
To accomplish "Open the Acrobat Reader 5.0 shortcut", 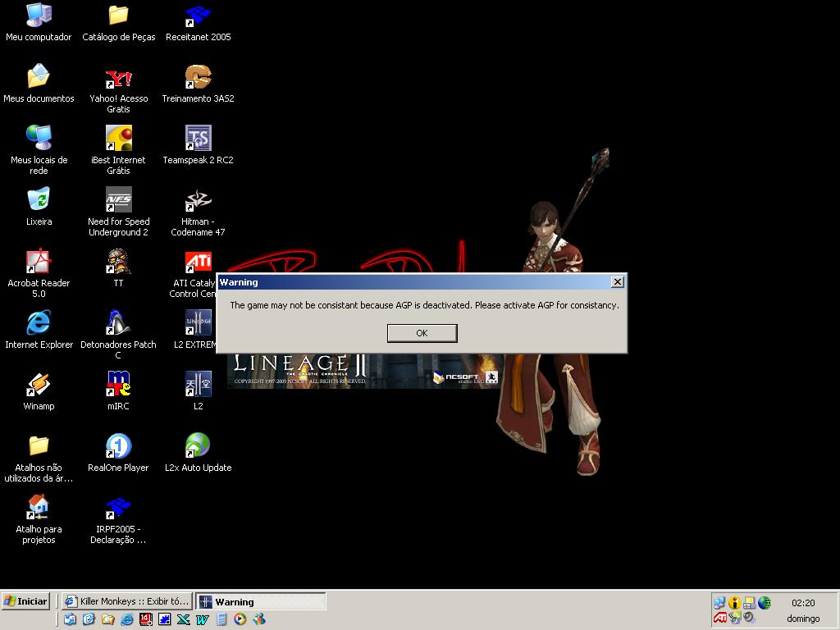I will [x=39, y=262].
